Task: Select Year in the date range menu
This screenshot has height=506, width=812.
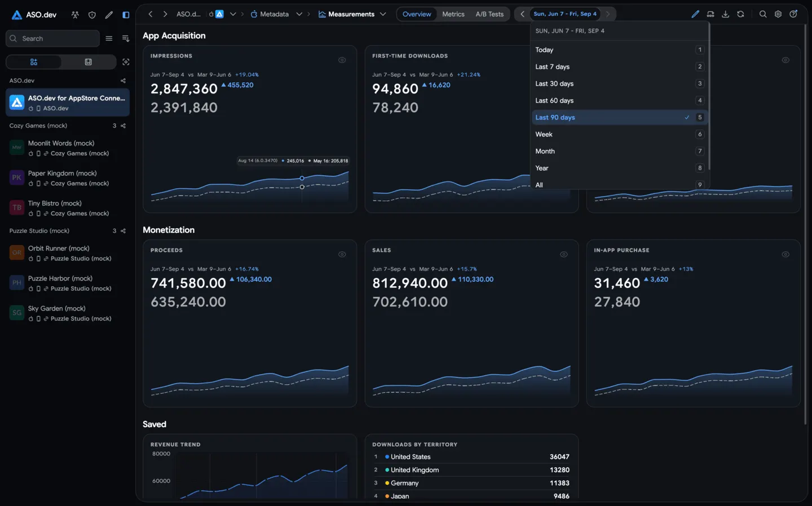Action: point(619,168)
